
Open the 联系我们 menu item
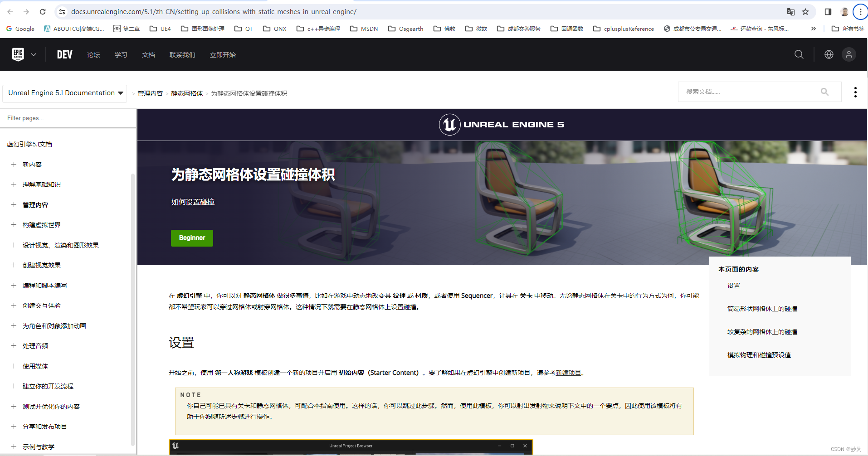coord(182,55)
